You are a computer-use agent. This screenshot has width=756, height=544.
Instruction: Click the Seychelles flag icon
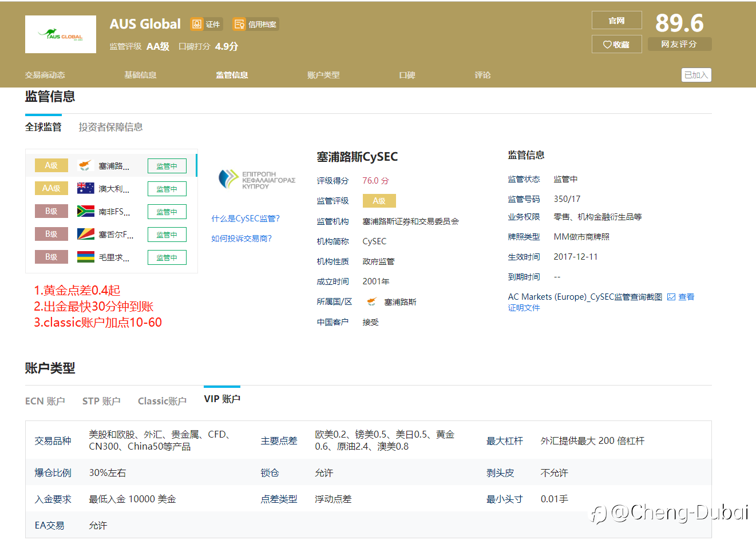(x=85, y=235)
